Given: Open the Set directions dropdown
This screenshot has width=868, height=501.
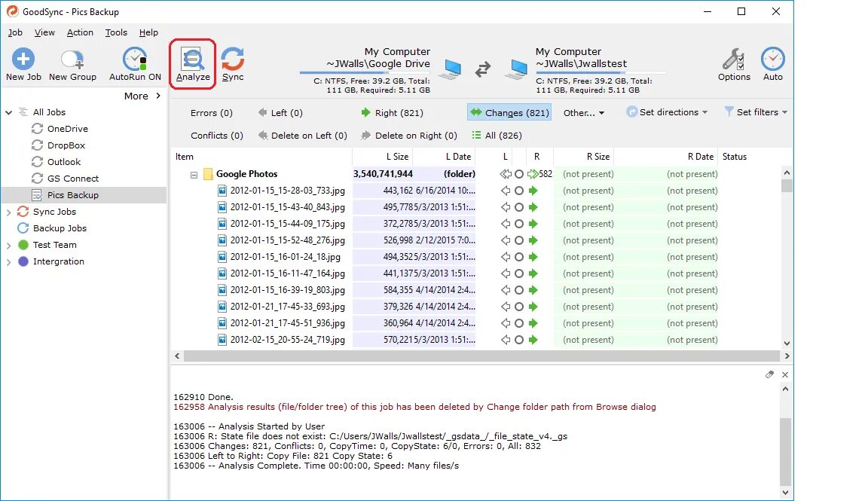Looking at the screenshot, I should point(667,112).
